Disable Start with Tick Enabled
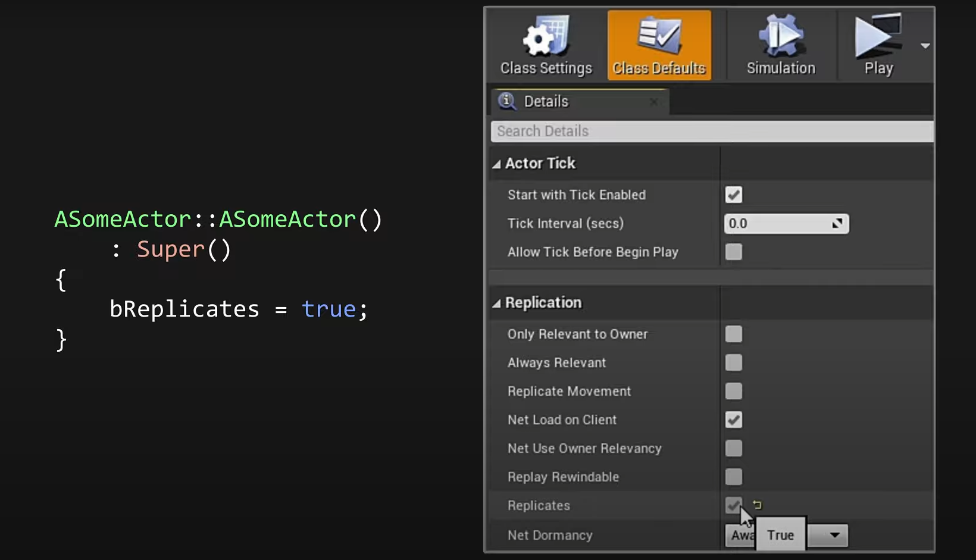Screen dimensions: 976x560 point(733,195)
